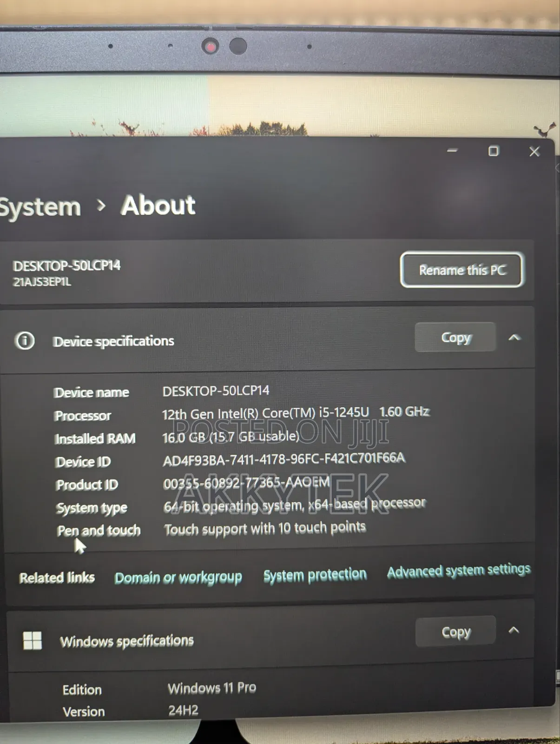The height and width of the screenshot is (744, 560).
Task: Click the Device specifications heading
Action: pos(113,341)
